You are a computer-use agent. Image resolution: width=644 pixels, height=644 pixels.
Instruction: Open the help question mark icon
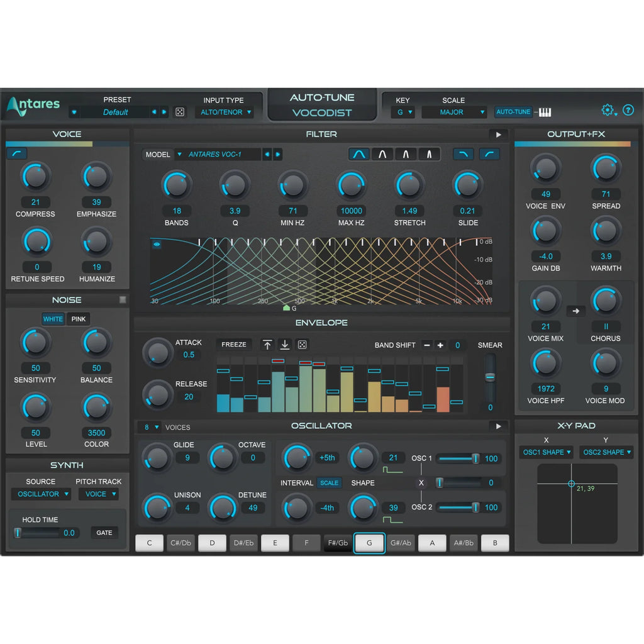pos(628,110)
